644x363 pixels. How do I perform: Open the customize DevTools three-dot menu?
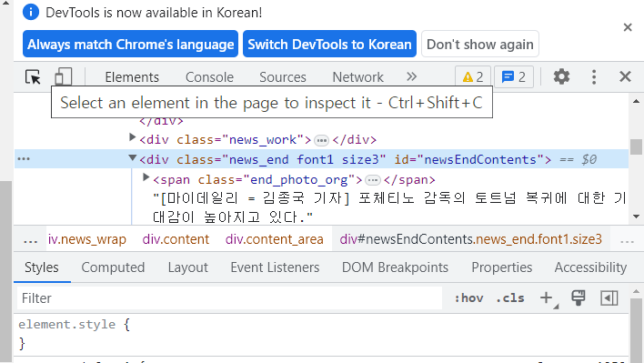coord(594,76)
